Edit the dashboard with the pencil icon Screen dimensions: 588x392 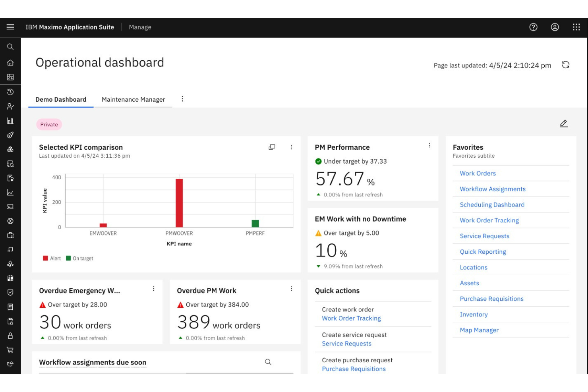click(564, 124)
